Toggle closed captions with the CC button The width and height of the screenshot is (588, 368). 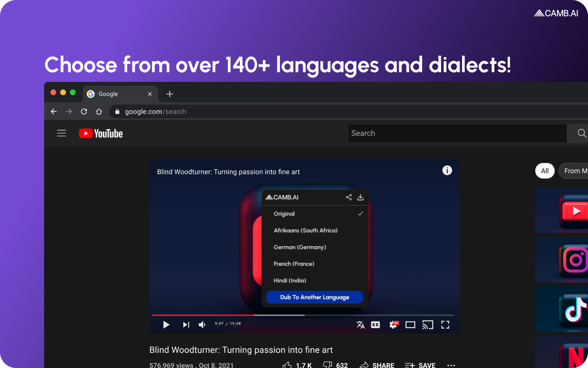[375, 325]
